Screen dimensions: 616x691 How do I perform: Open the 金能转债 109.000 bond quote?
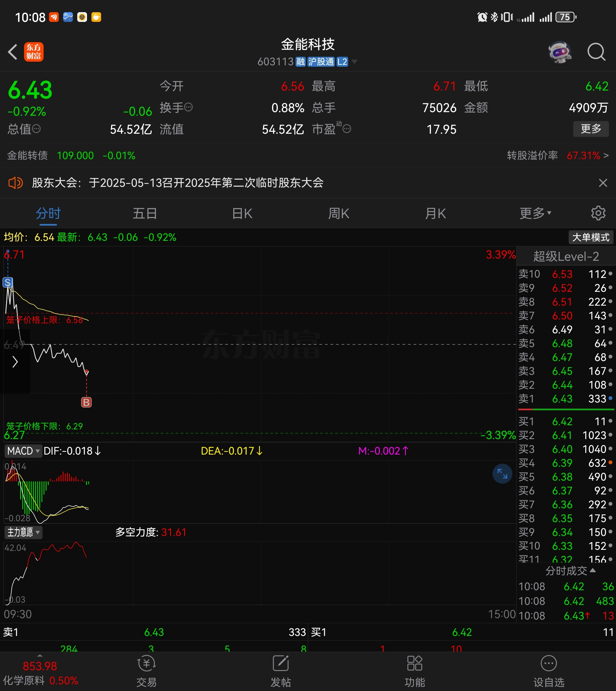[x=71, y=156]
